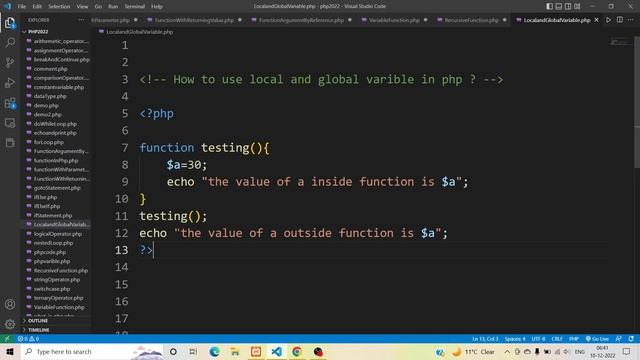Image resolution: width=640 pixels, height=360 pixels.
Task: Toggle the bottom panel layout icon
Action: (559, 6)
